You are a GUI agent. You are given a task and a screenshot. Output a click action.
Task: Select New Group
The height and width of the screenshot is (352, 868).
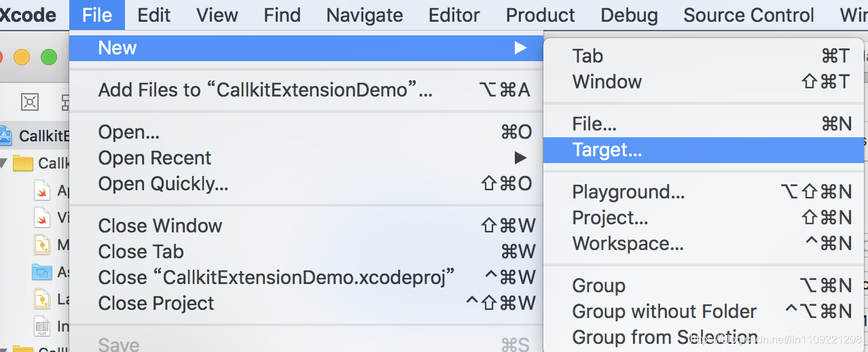point(704,285)
